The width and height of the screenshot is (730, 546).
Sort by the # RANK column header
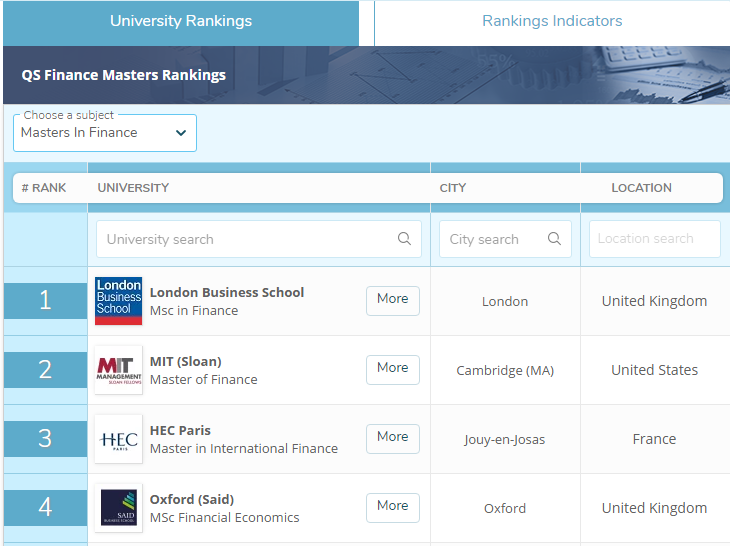click(44, 188)
